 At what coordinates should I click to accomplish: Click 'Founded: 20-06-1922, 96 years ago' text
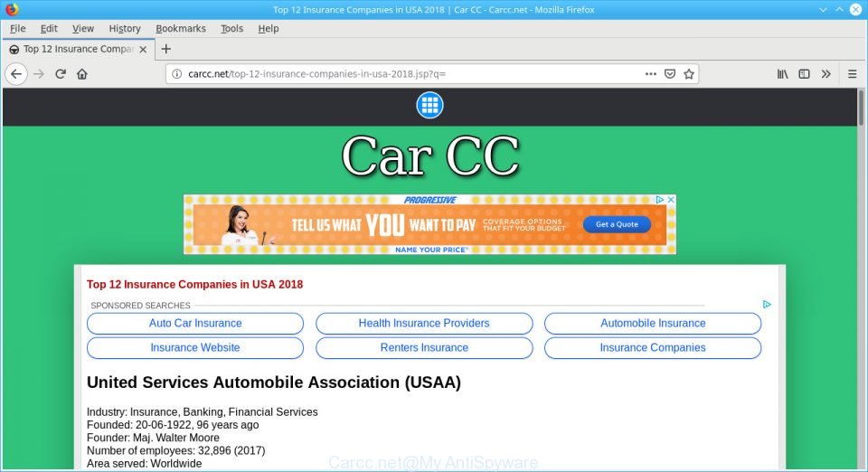tap(173, 425)
